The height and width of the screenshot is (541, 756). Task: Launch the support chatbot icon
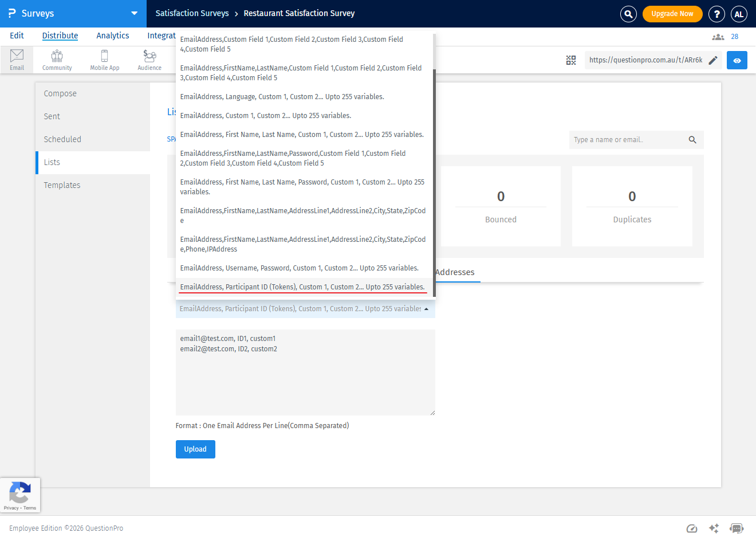[x=737, y=528]
